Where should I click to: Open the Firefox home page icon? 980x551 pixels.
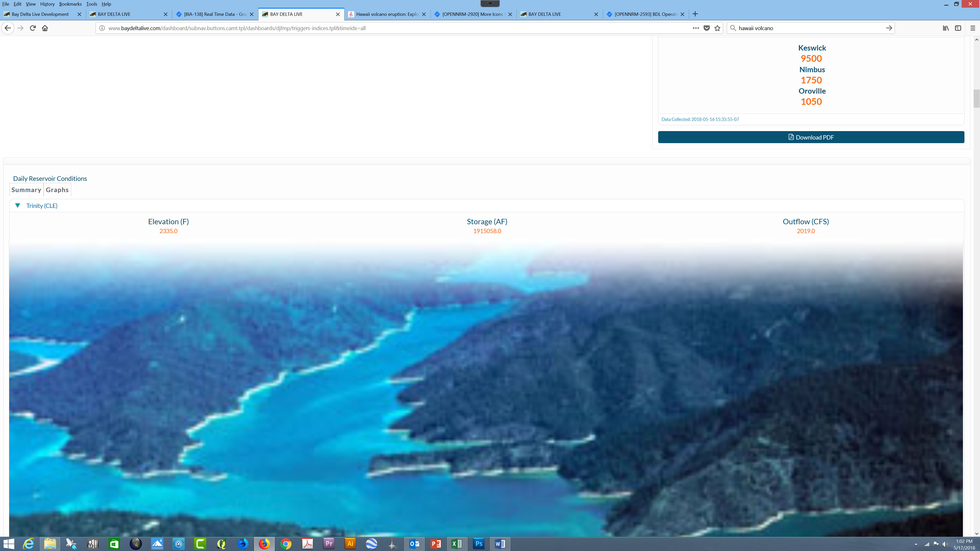(45, 28)
